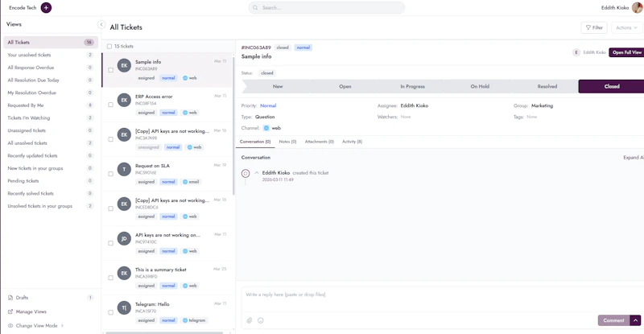
Task: Switch to the Conversation (0) tab
Action: tap(255, 142)
